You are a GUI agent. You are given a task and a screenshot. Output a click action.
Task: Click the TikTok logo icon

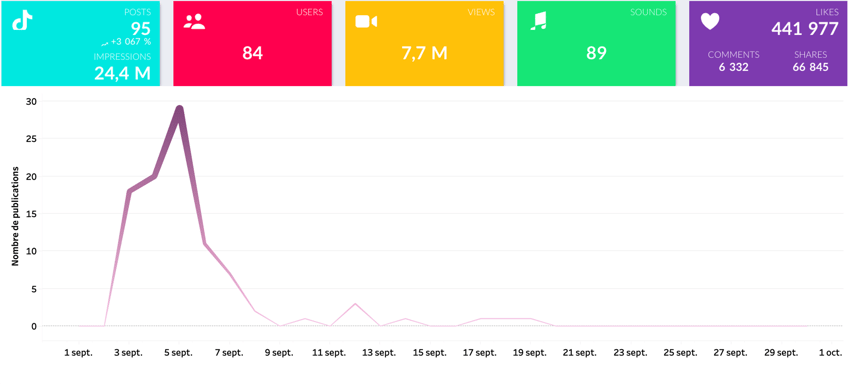[x=22, y=21]
